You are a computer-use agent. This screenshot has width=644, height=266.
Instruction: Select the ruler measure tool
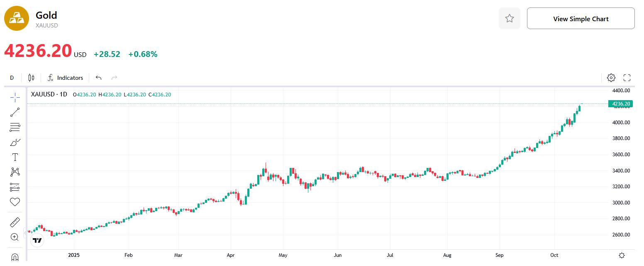15,222
